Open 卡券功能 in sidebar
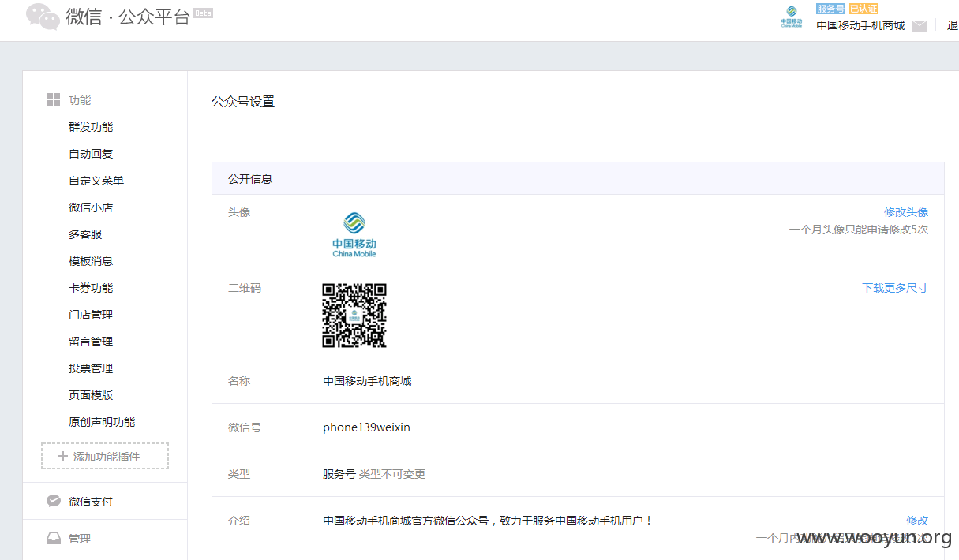This screenshot has height=560, width=959. click(x=91, y=288)
